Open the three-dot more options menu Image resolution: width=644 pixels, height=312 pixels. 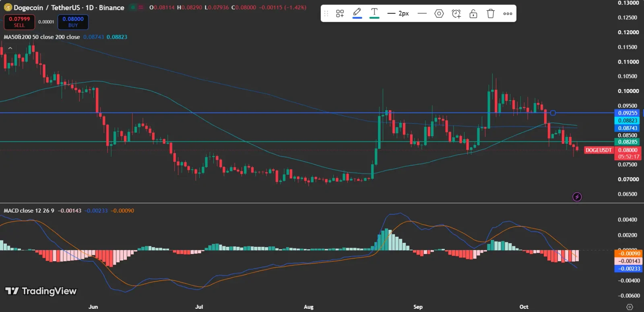(508, 14)
